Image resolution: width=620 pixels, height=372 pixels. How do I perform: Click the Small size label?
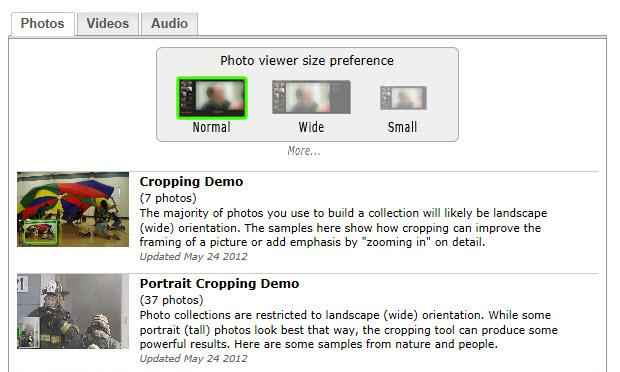(x=402, y=127)
